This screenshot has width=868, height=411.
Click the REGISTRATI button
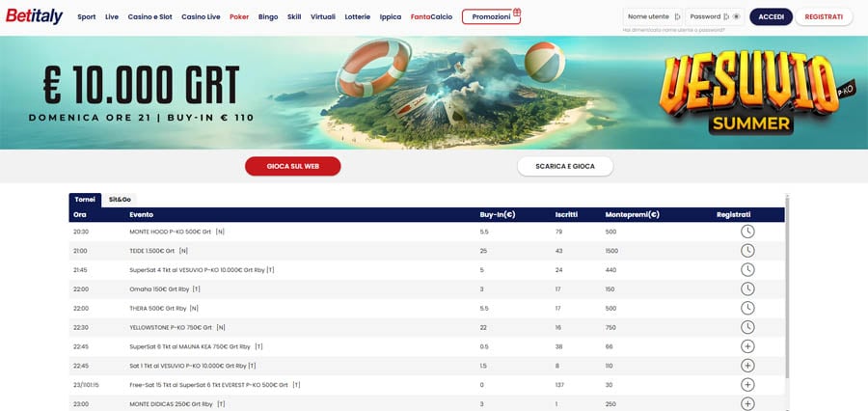coord(824,16)
